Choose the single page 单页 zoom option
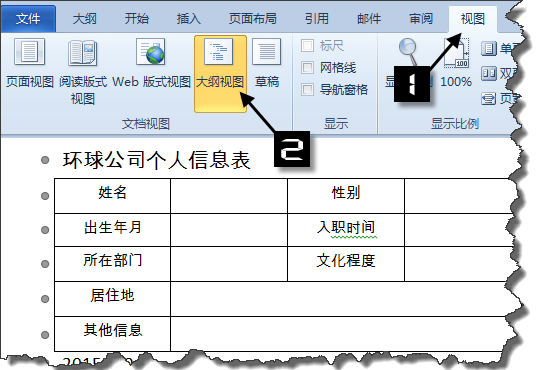 tap(500, 49)
